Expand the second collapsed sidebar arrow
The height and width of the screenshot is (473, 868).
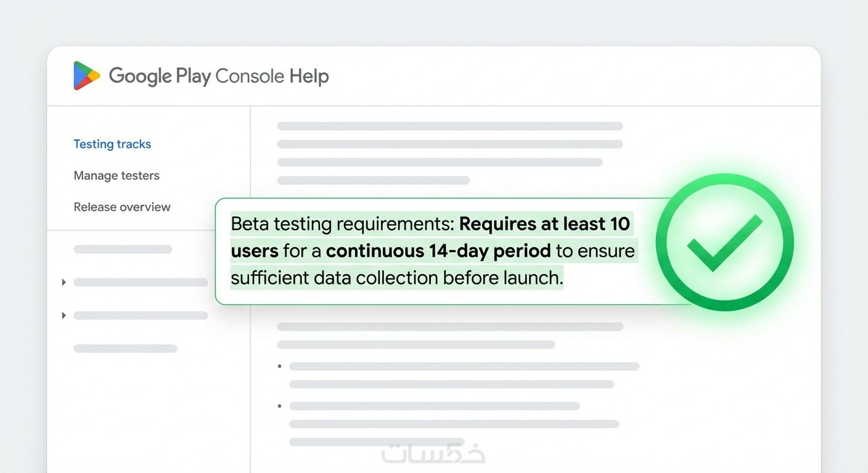[x=63, y=316]
